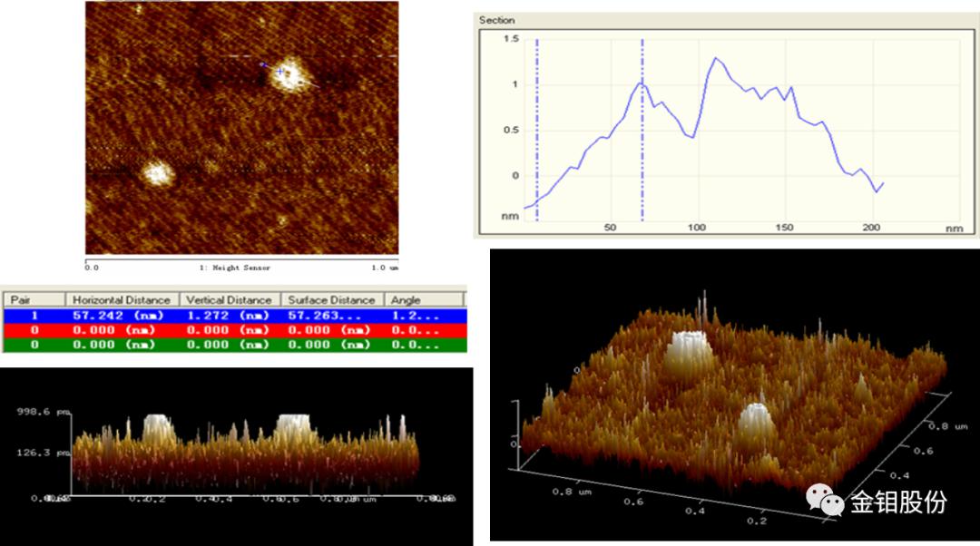The image size is (980, 546).
Task: Click the Angle column header
Action: tap(405, 299)
